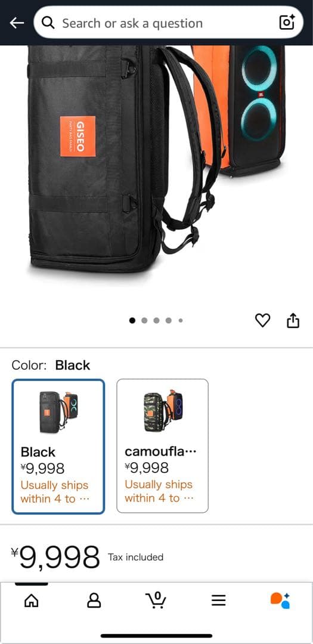
Task: Click the search or ask question field
Action: pyautogui.click(x=168, y=23)
